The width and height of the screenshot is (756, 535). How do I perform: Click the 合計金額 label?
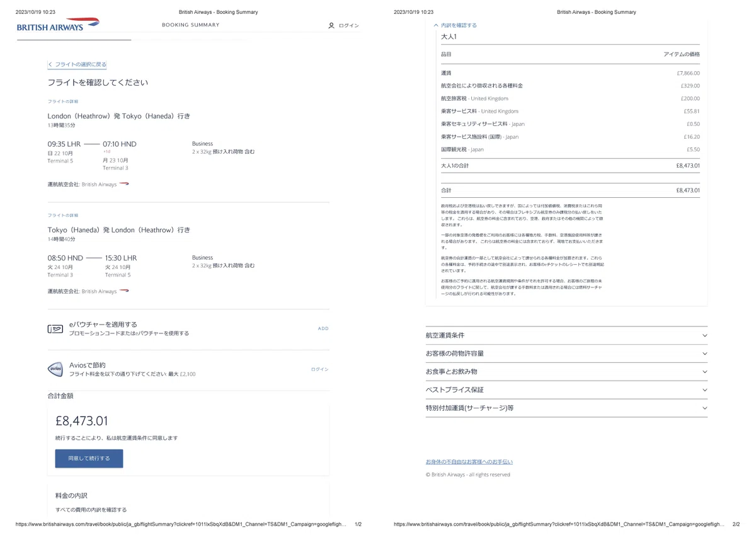(x=60, y=396)
